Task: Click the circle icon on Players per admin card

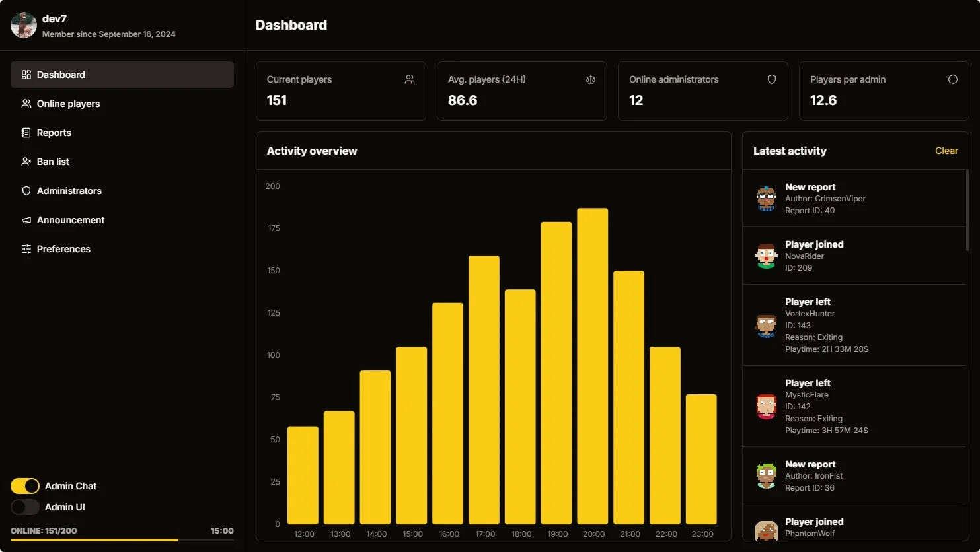Action: 952,79
